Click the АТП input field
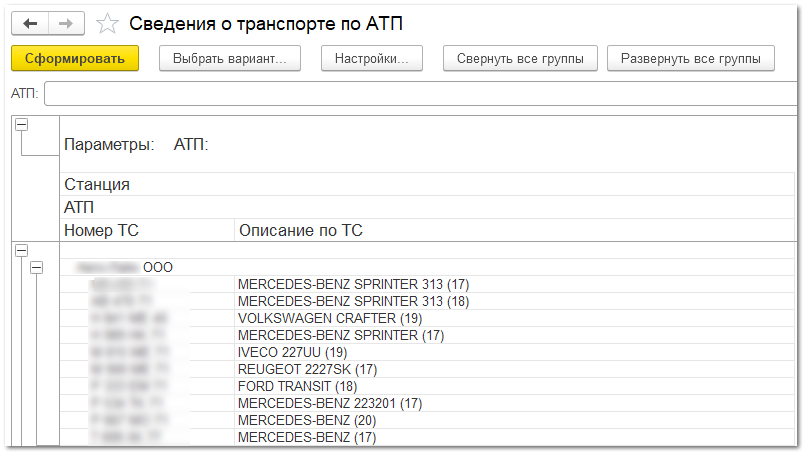The width and height of the screenshot is (806, 455). point(420,94)
